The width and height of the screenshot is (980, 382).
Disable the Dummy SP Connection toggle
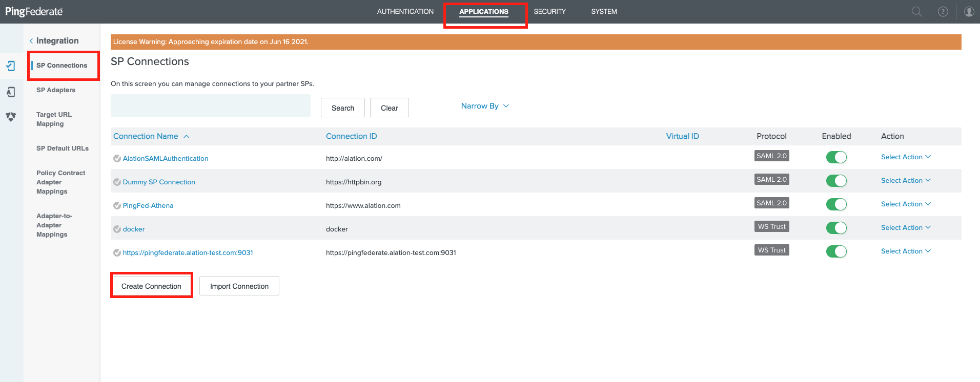836,181
